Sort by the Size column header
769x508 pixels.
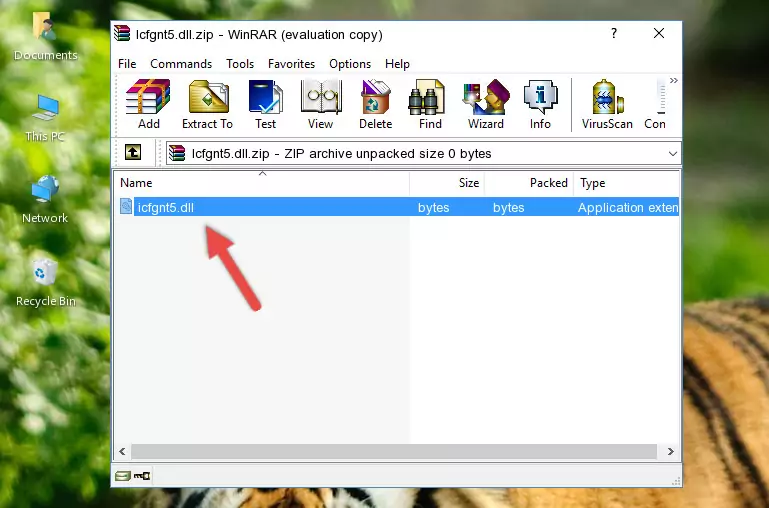[447, 182]
